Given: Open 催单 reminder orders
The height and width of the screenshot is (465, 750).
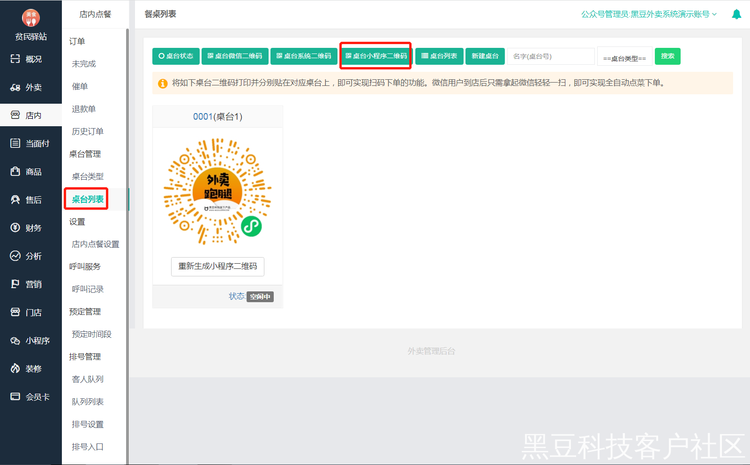Looking at the screenshot, I should pos(80,86).
